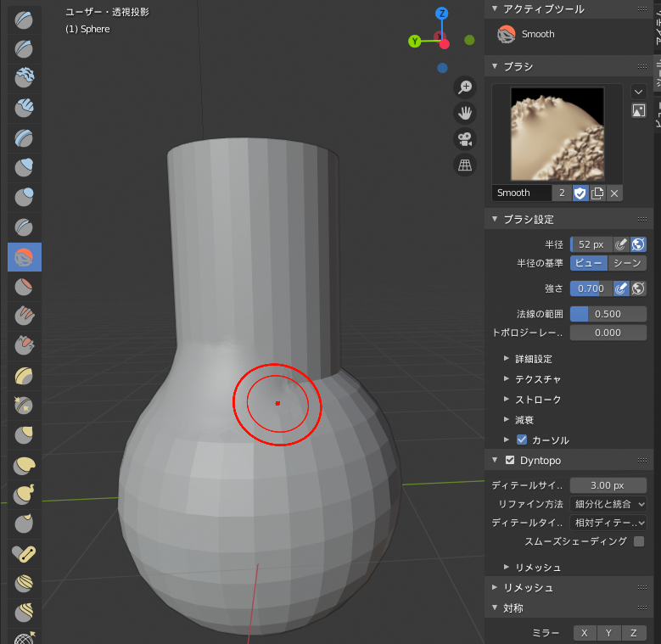
Task: Click the blue Z axis on gizmo
Action: point(442,14)
